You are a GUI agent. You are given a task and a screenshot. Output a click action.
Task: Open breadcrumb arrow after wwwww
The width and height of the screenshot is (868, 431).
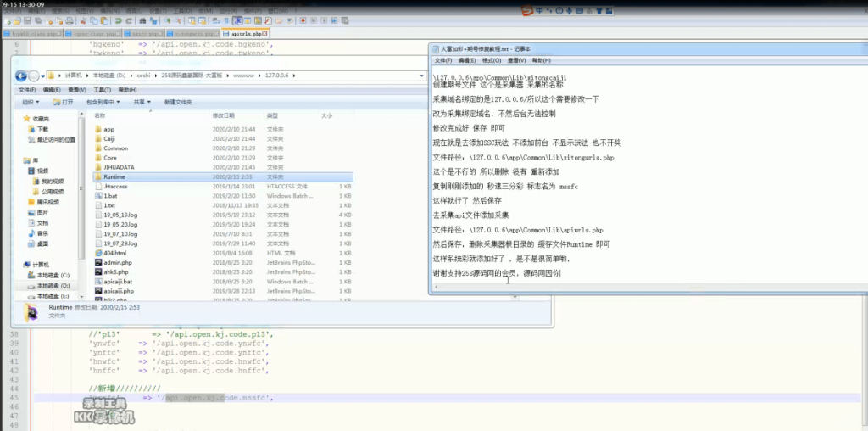(x=259, y=76)
